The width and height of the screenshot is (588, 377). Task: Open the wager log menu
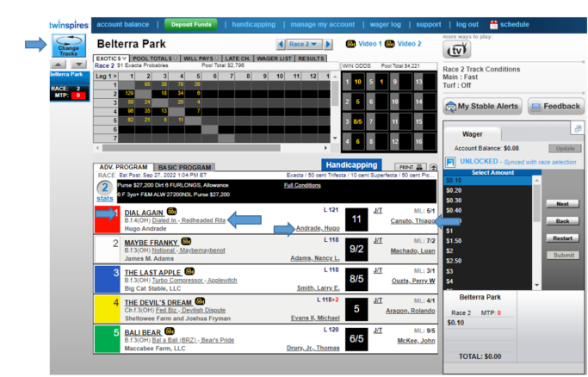coord(385,24)
